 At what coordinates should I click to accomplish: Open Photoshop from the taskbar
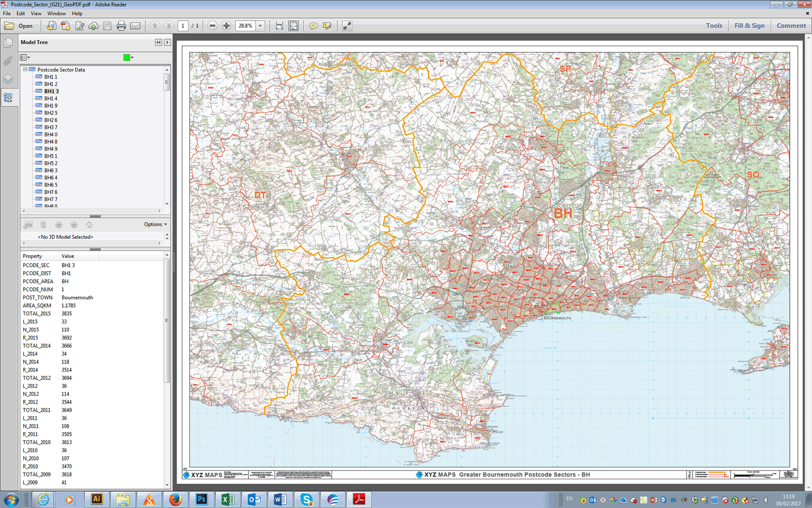click(x=201, y=499)
